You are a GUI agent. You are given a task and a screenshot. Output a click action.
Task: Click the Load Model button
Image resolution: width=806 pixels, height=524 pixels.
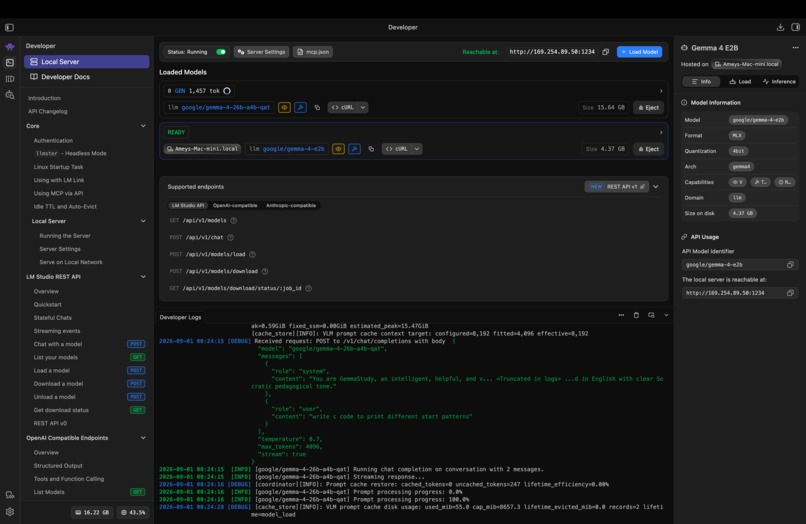pos(639,52)
